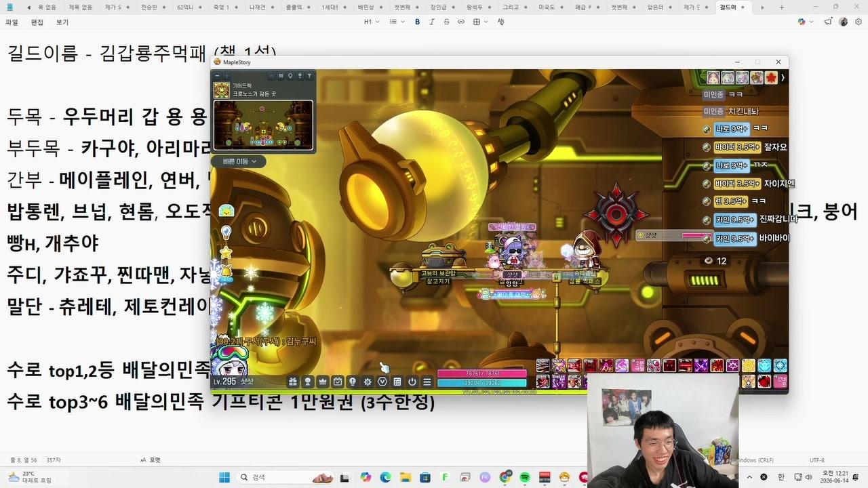
Task: Open the 보기 menu in Notepad
Action: pos(62,22)
